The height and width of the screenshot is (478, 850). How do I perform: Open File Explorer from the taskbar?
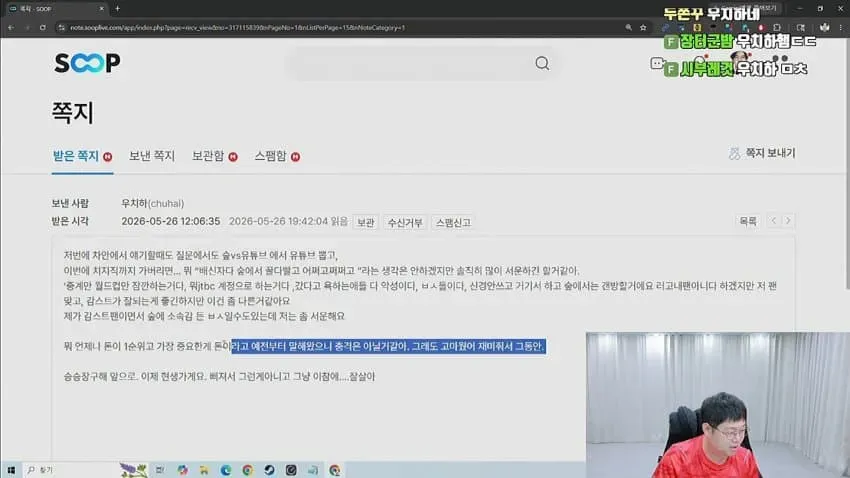[204, 470]
